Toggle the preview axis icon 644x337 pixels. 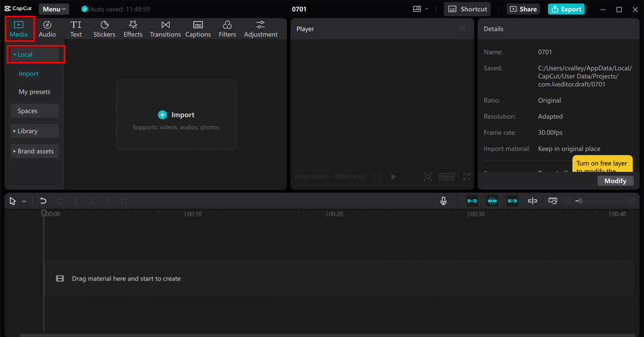pyautogui.click(x=532, y=201)
